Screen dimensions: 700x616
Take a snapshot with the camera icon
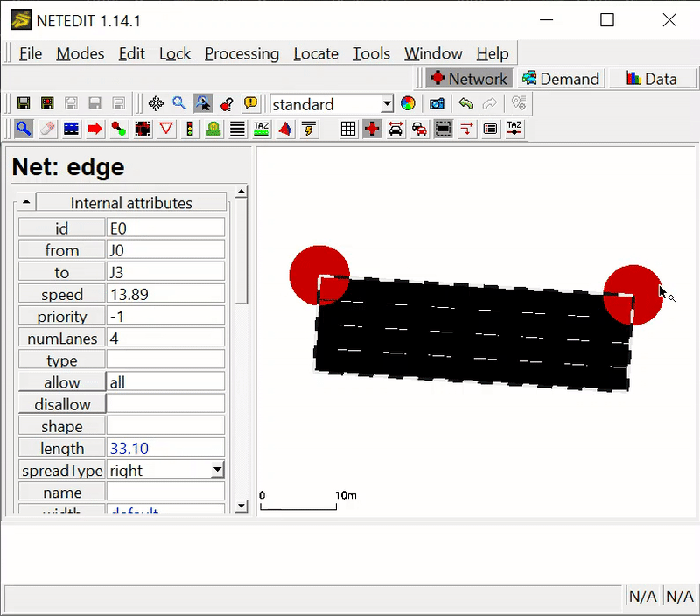point(437,103)
